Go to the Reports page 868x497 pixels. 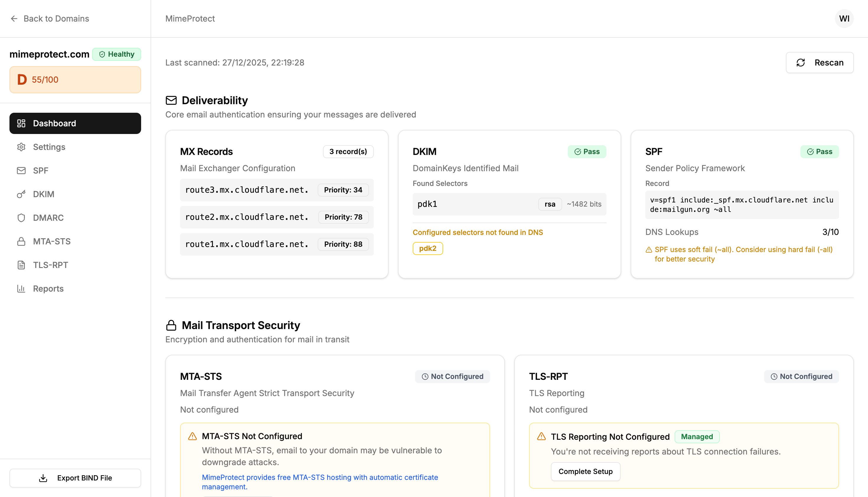point(48,288)
